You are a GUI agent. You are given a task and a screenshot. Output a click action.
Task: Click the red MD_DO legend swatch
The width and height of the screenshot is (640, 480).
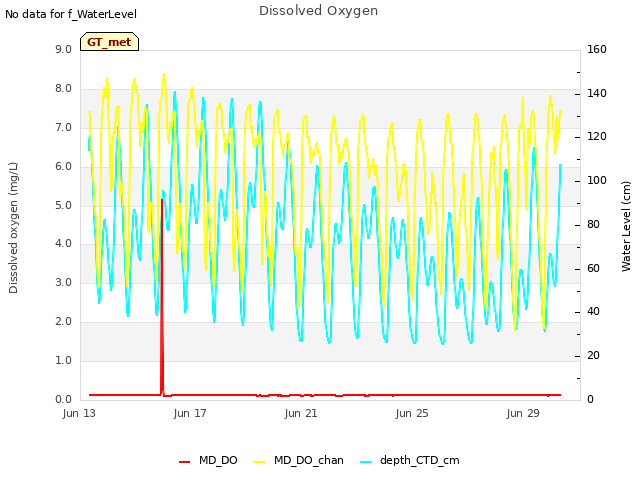point(184,462)
